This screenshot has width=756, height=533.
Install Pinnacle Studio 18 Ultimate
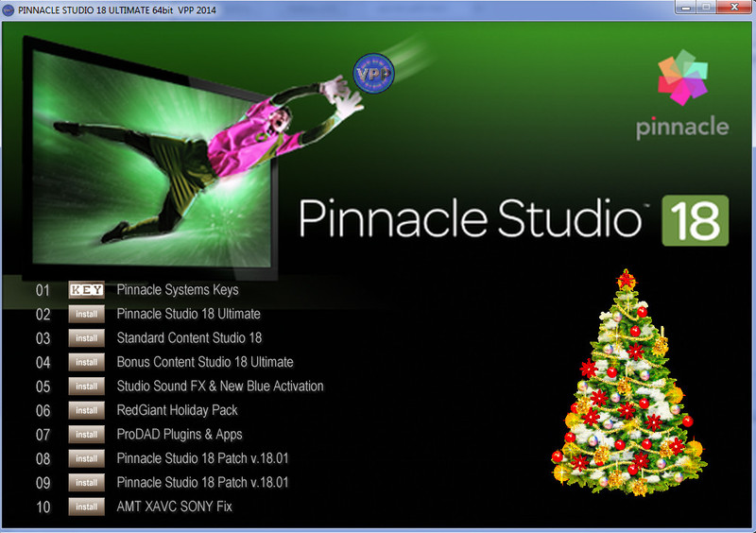[86, 314]
